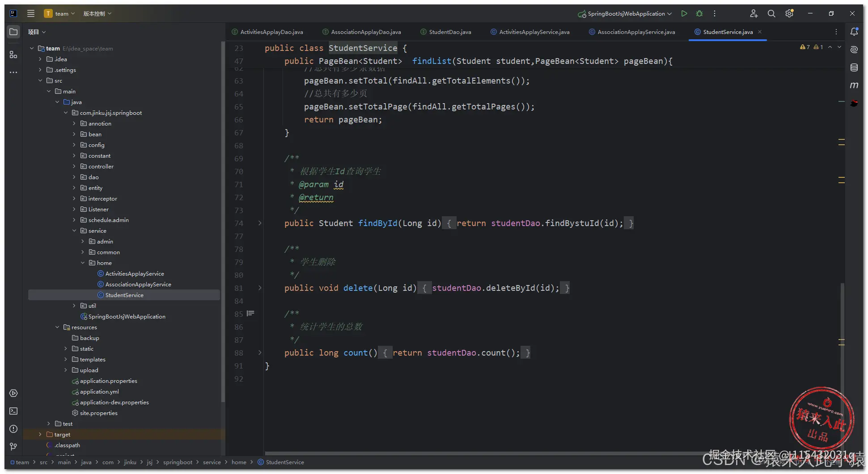Screen dimensions: 868x474
Task: Open the Code With Me icon
Action: [754, 13]
